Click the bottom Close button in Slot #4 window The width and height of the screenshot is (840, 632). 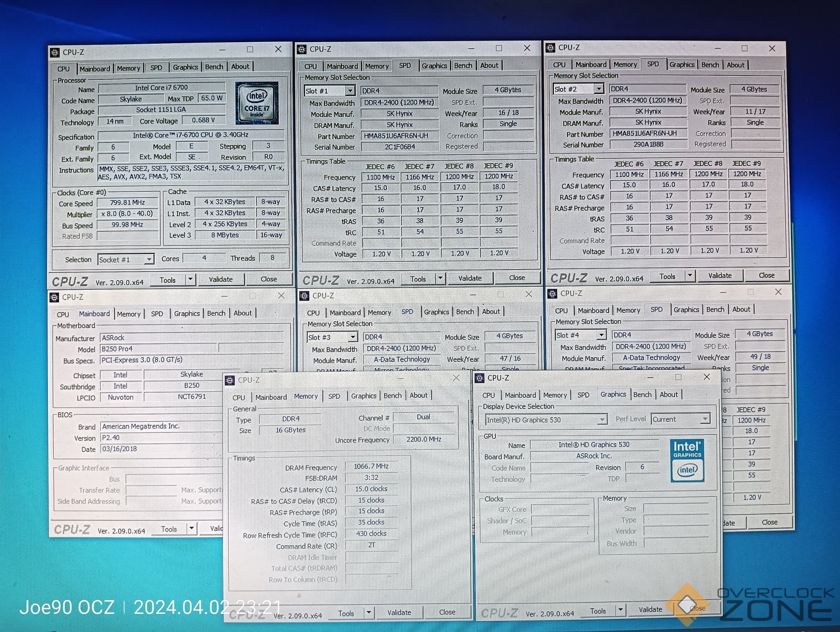[x=769, y=522]
